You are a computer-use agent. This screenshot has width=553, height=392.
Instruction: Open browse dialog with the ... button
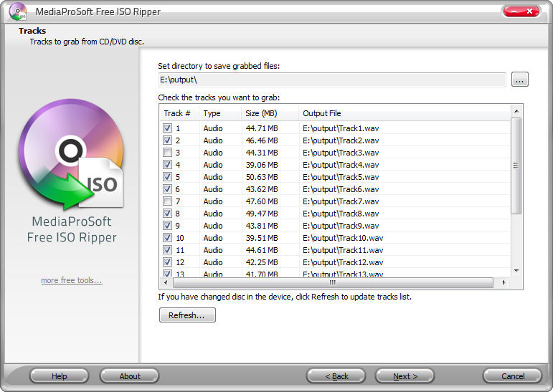(x=519, y=80)
